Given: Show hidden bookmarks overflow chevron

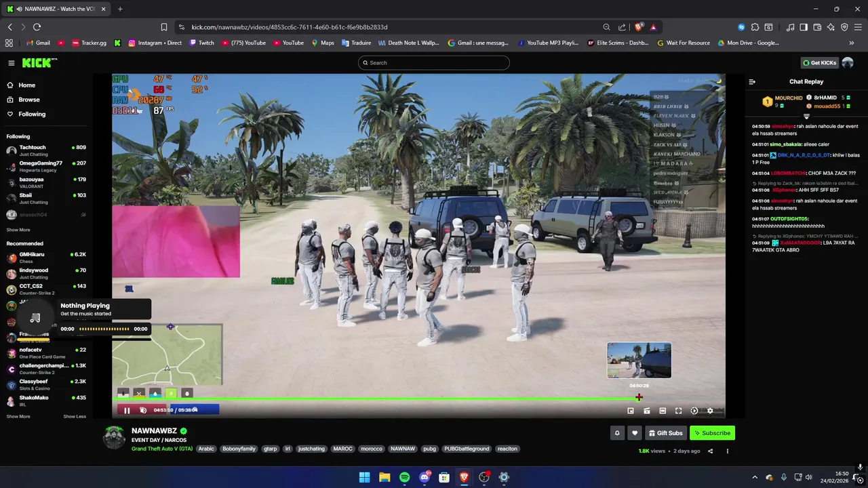Looking at the screenshot, I should coord(852,43).
